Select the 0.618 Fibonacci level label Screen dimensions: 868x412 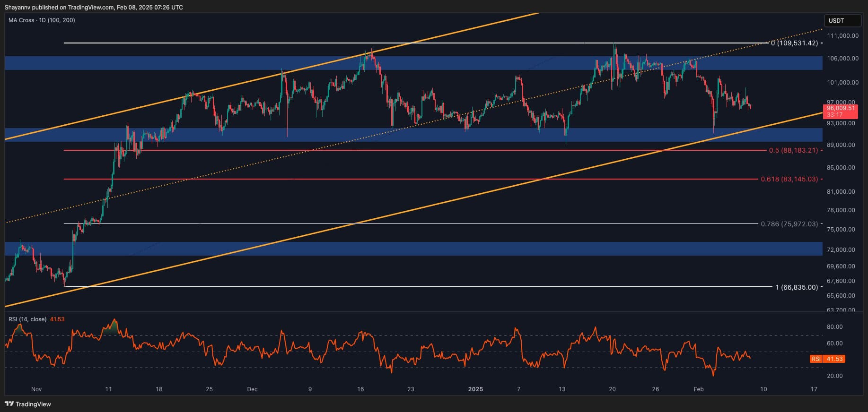(789, 179)
